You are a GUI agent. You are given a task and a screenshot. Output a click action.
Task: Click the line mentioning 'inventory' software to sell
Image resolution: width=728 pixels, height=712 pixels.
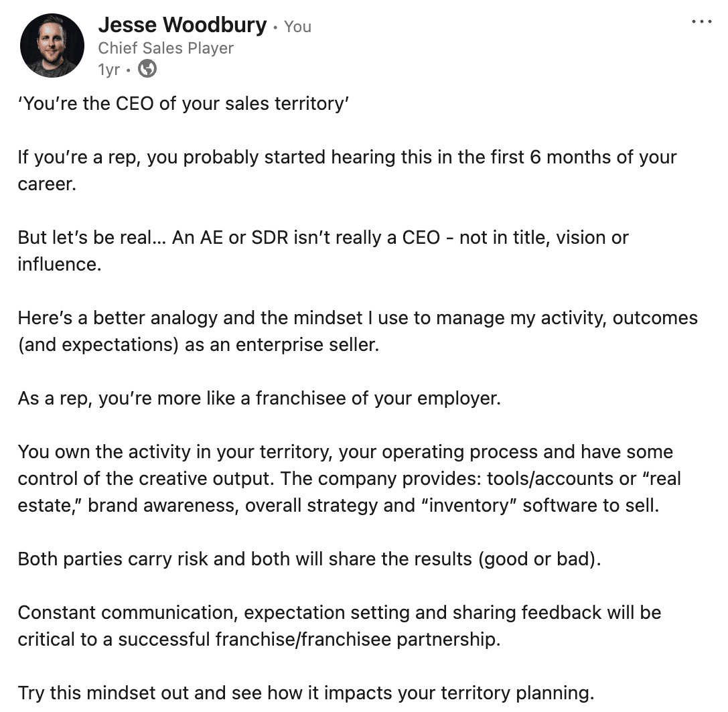[x=338, y=505]
